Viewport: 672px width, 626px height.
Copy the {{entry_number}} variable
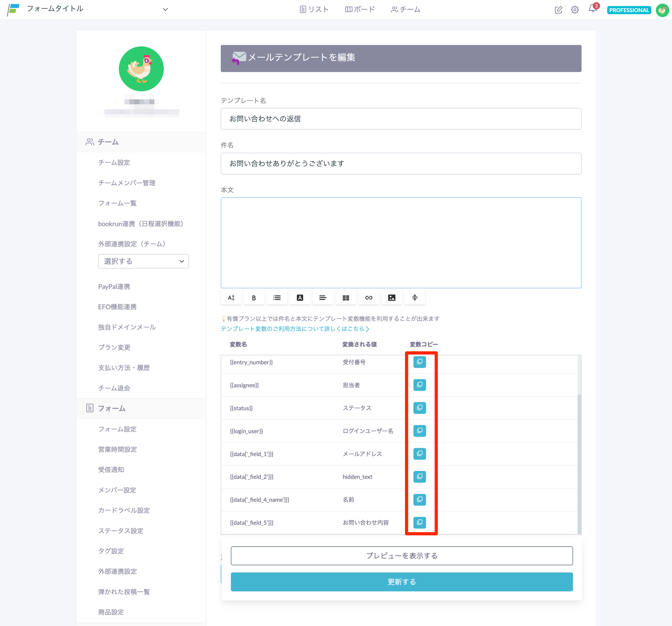[x=419, y=362]
